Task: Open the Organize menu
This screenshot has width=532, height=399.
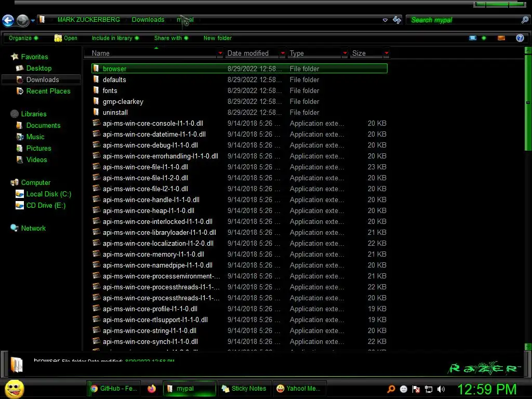Action: click(23, 38)
